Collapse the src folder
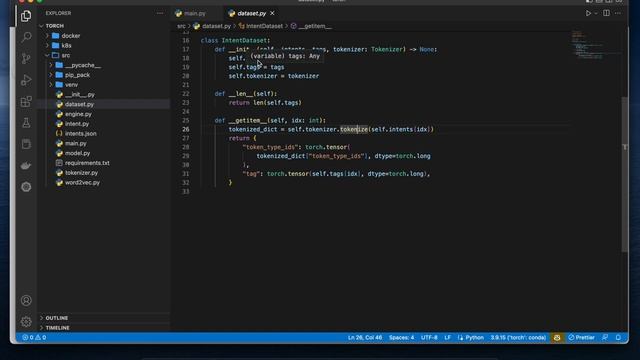The width and height of the screenshot is (640, 360). click(66, 56)
